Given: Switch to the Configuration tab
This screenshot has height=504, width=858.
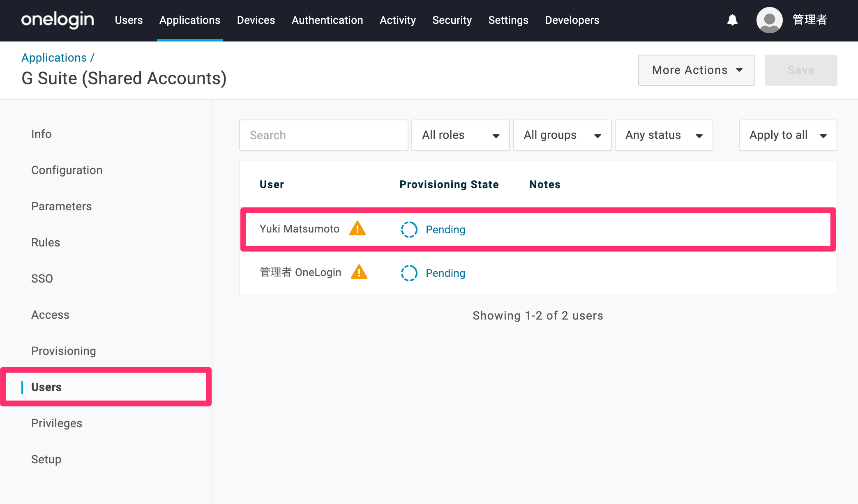Looking at the screenshot, I should [67, 170].
